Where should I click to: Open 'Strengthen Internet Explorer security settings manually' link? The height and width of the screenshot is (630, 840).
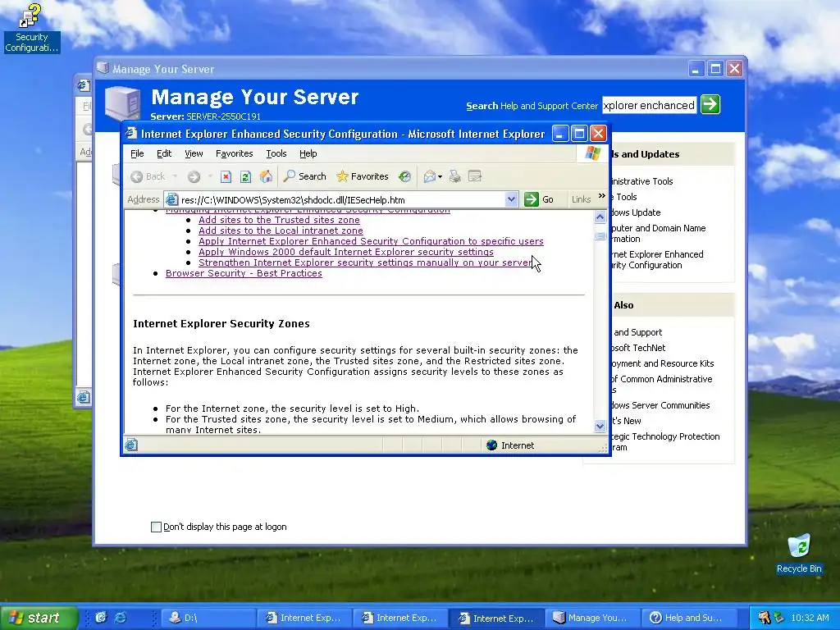click(365, 262)
